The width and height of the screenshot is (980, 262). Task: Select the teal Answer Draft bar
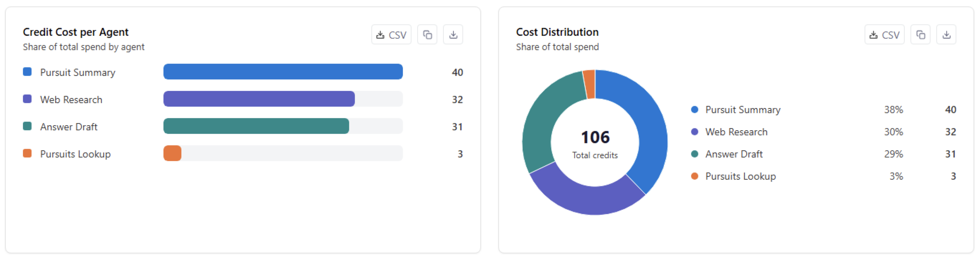(x=256, y=126)
